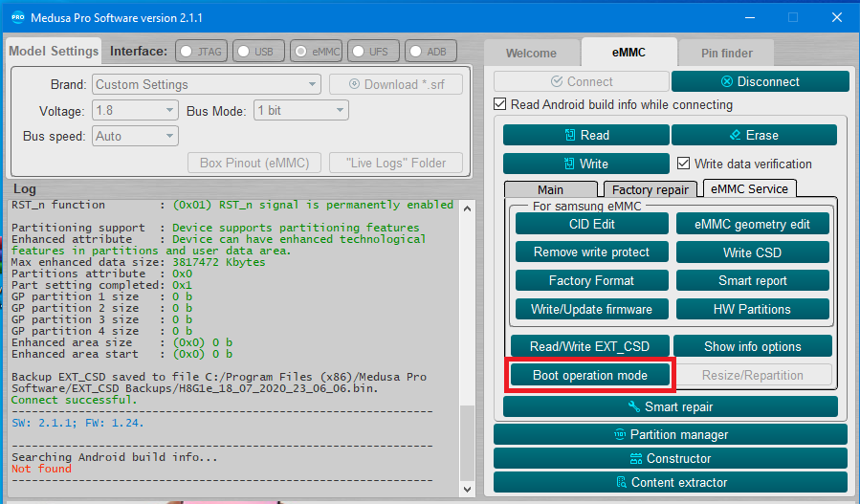Open the Smart report
Image resolution: width=860 pixels, height=504 pixels.
(x=752, y=280)
